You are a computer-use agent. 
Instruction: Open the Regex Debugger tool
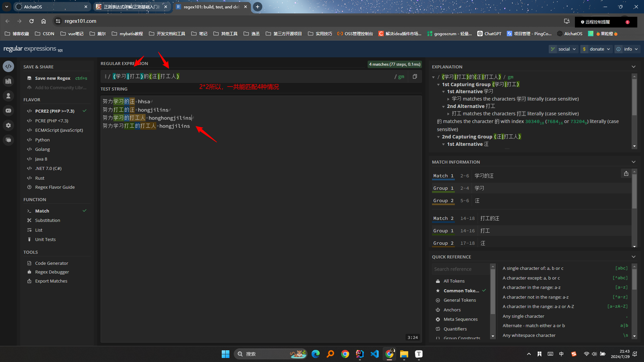point(52,272)
